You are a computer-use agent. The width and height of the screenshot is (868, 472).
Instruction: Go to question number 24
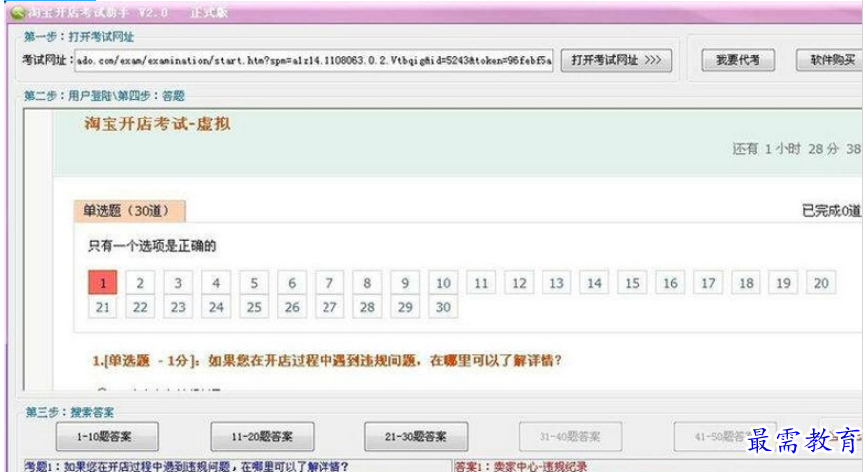pos(216,307)
